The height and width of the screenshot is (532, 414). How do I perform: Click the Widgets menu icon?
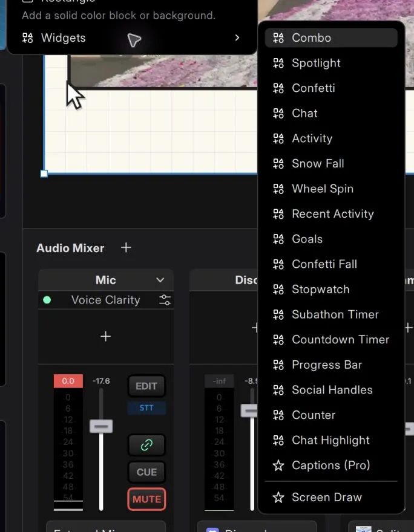pyautogui.click(x=27, y=37)
